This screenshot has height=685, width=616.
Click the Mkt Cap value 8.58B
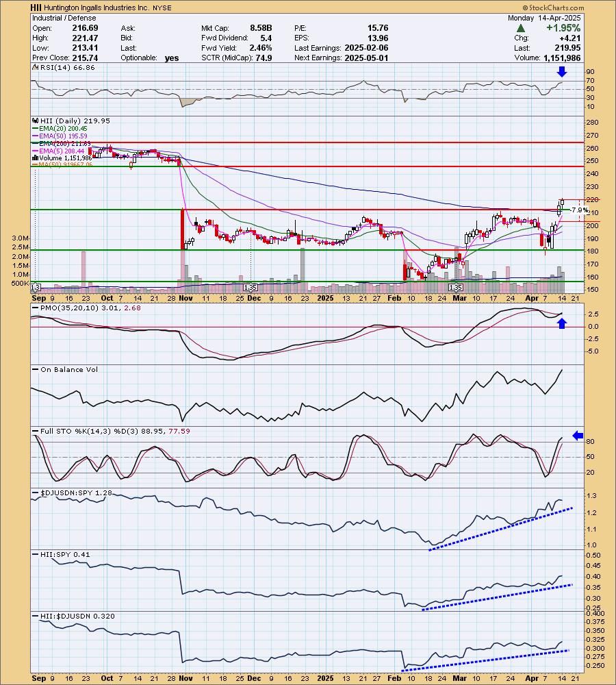pos(261,28)
